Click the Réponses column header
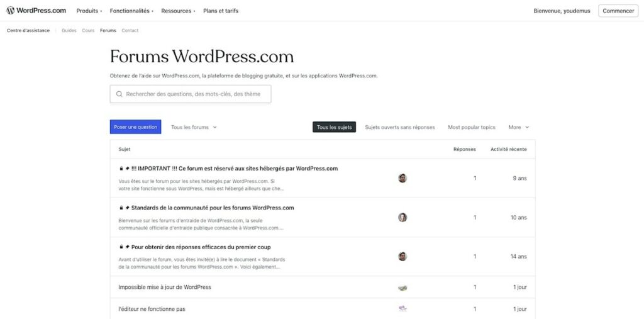This screenshot has width=644, height=319. click(465, 149)
